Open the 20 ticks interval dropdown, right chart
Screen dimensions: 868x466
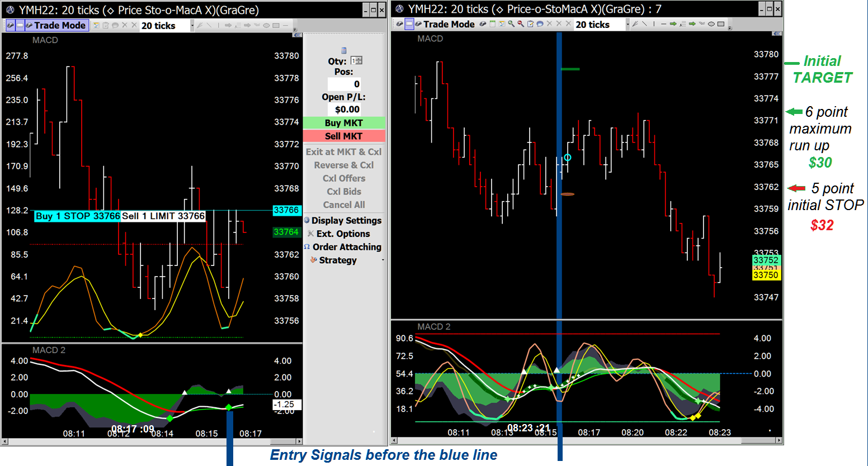pyautogui.click(x=628, y=24)
